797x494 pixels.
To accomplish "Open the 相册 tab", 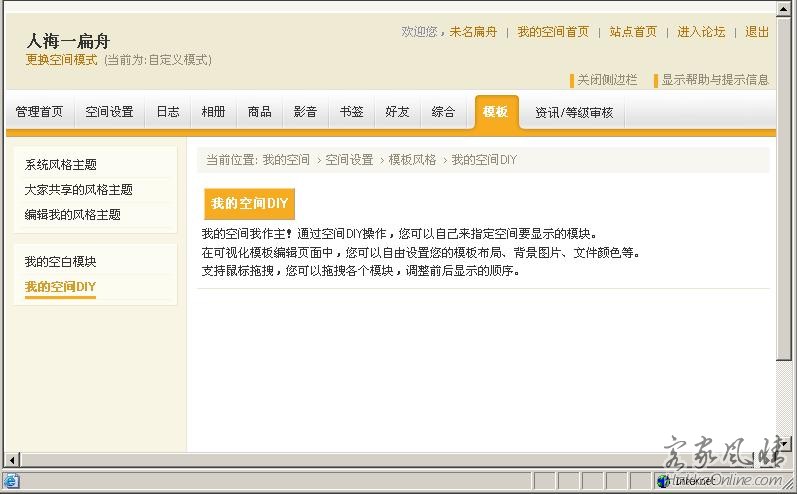I will [x=213, y=112].
